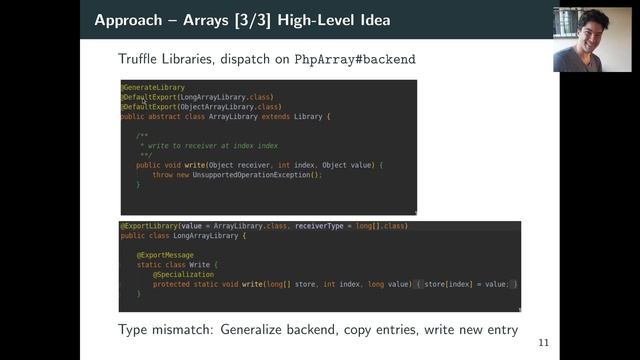Click the slide title 'Approach – Arrays [3/3] High-Level Idea'
The image size is (640, 360).
(x=242, y=20)
